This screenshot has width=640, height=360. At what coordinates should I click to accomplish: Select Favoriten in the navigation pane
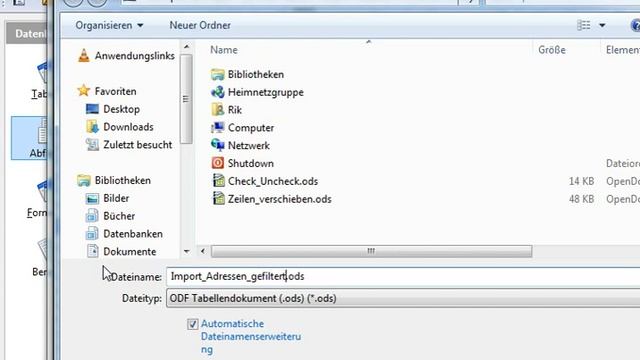116,91
